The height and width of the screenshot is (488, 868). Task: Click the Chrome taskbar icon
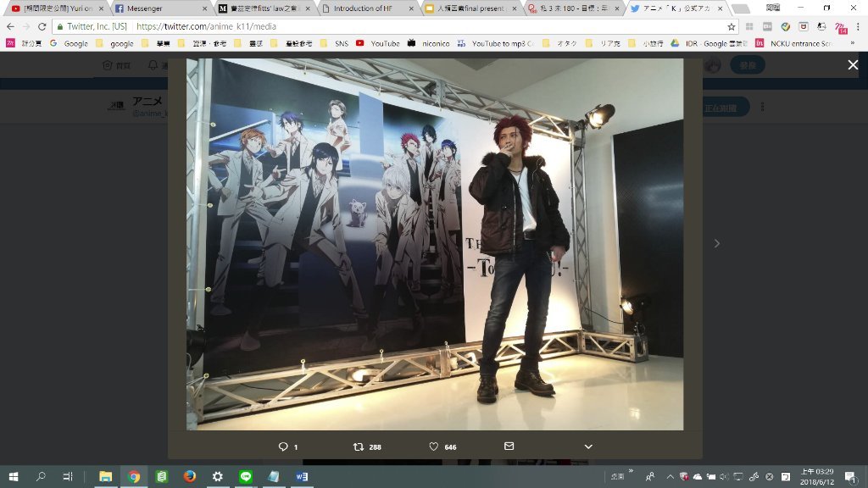pyautogui.click(x=133, y=476)
